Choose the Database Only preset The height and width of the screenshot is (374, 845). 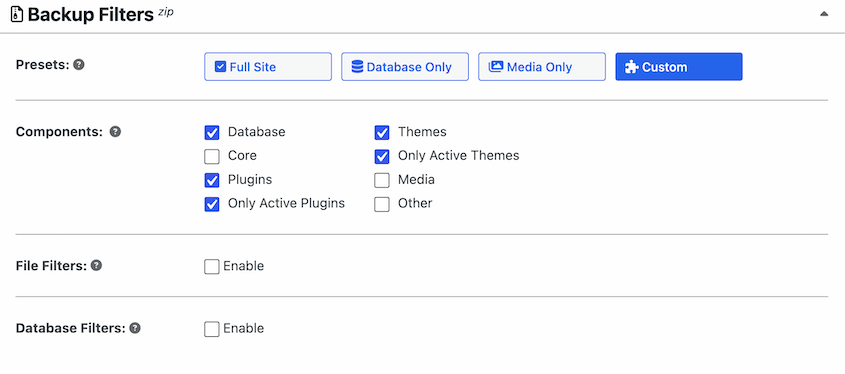[405, 67]
